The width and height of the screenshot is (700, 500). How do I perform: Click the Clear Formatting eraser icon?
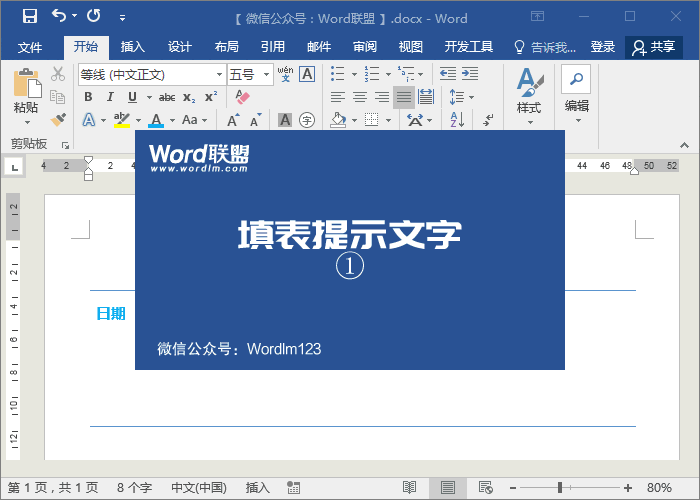(242, 97)
